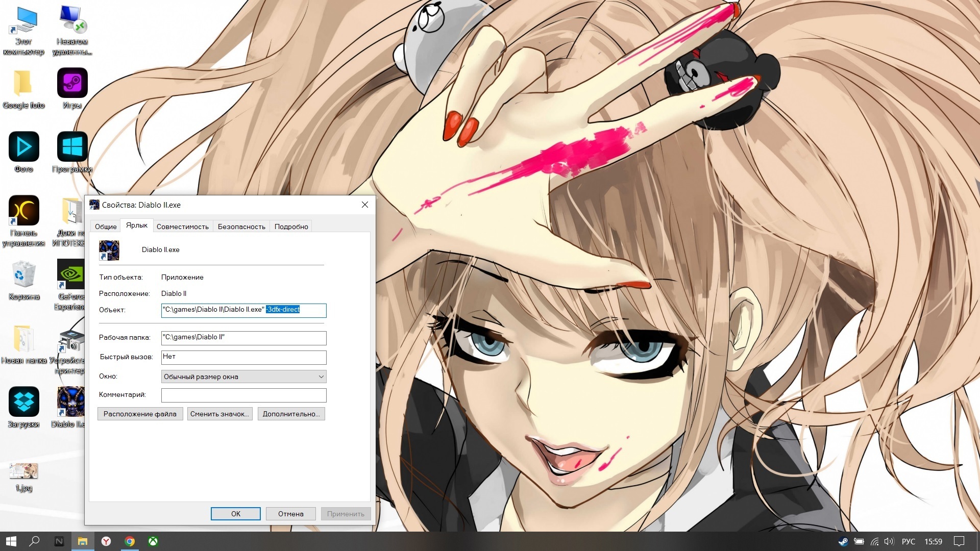Click the Steam tray icon
This screenshot has height=551, width=980.
(x=843, y=541)
